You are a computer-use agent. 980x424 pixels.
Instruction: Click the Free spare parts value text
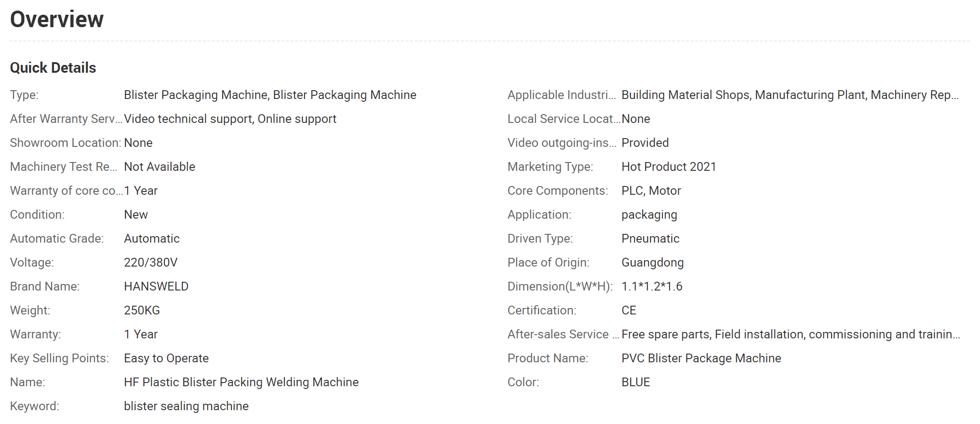(791, 334)
